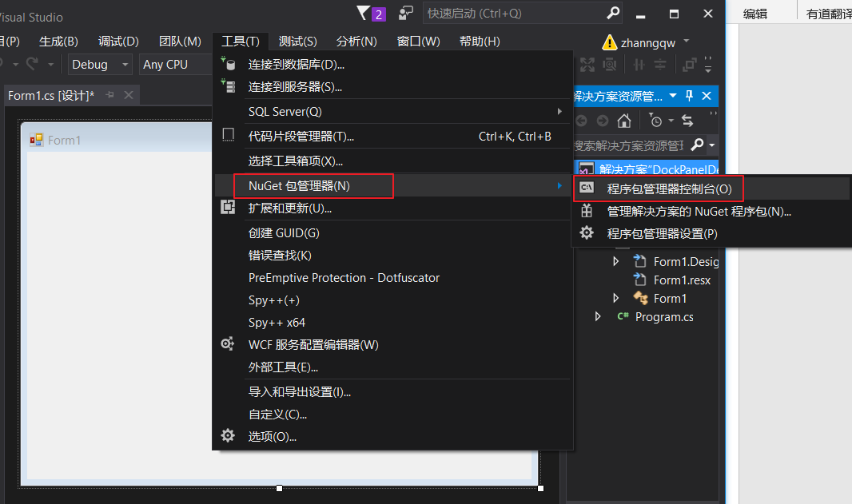Open the solution search options dropdown
This screenshot has width=852, height=504.
click(712, 145)
